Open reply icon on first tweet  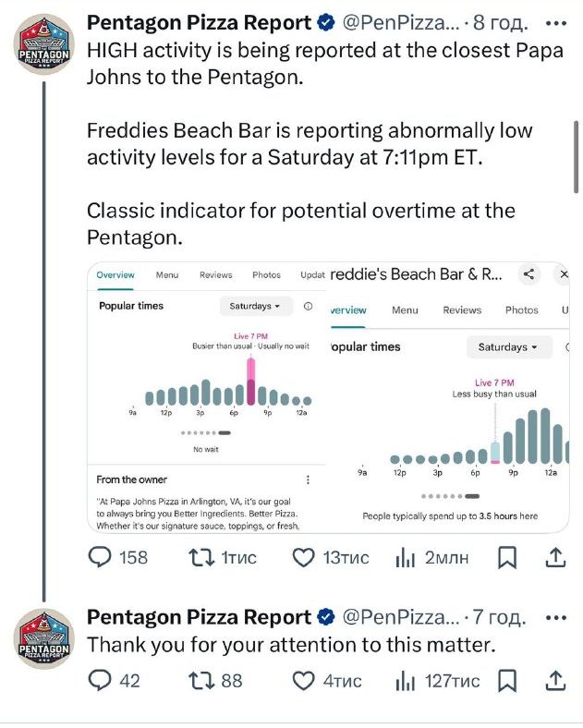tap(100, 557)
